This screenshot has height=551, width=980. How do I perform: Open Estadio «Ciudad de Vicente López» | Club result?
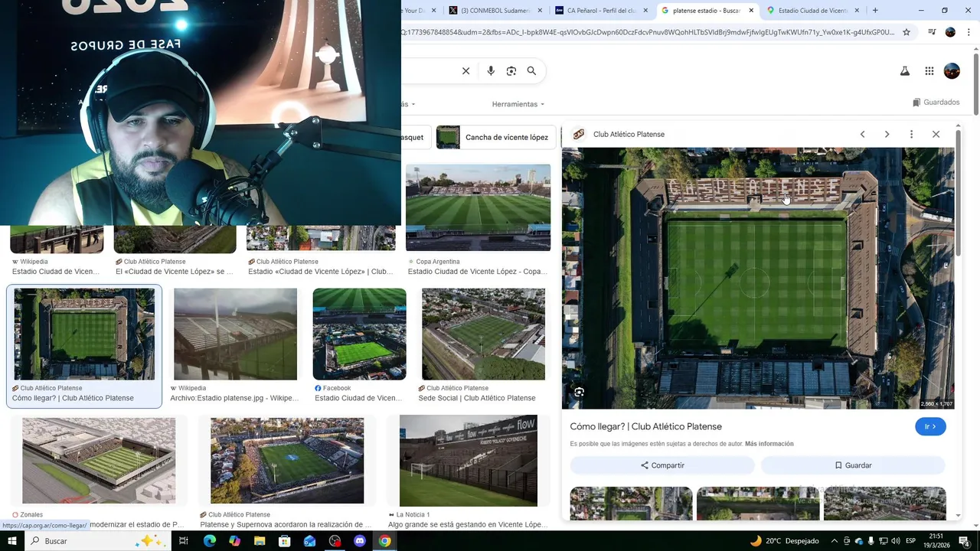tap(320, 272)
